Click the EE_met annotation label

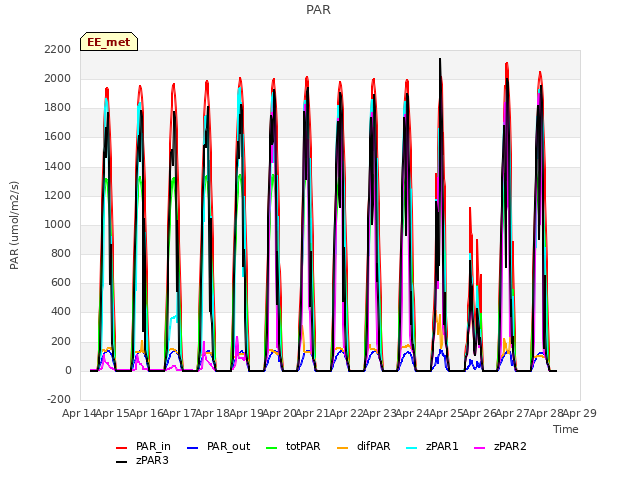tap(109, 42)
